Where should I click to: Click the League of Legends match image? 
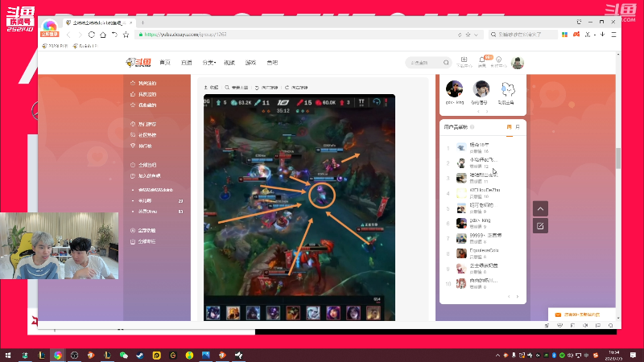(299, 208)
